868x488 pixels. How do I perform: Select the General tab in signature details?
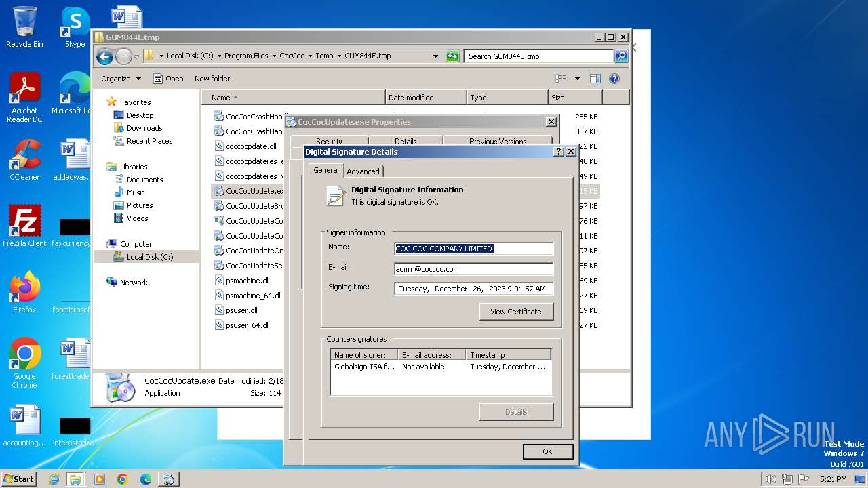click(x=326, y=170)
